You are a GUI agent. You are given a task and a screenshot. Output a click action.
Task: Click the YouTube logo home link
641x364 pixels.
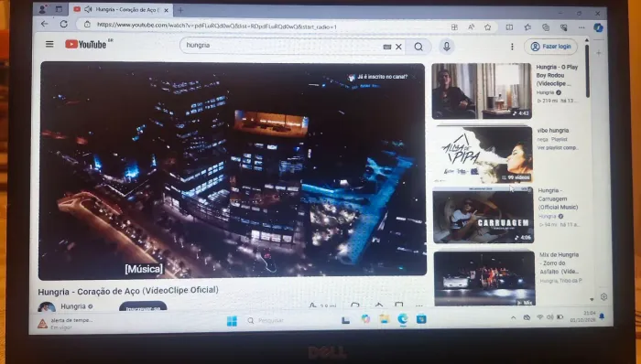pos(86,45)
